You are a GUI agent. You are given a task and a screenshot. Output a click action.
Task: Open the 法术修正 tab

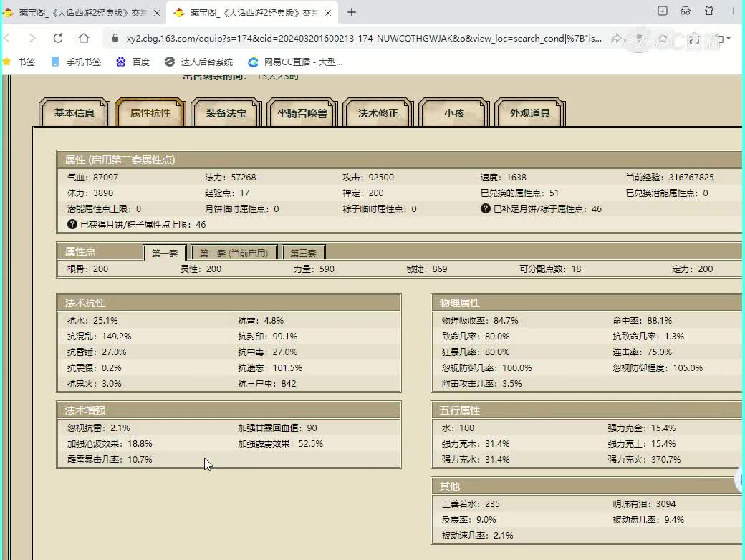(x=378, y=113)
